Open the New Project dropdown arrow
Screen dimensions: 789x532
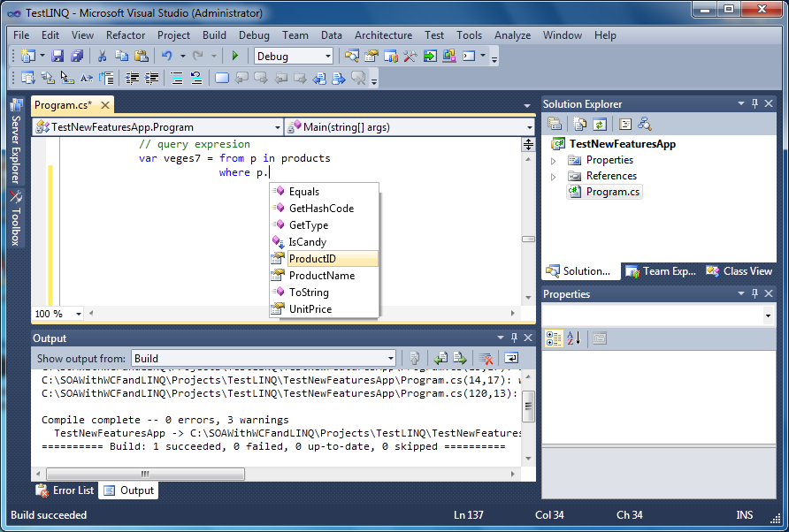coord(42,56)
